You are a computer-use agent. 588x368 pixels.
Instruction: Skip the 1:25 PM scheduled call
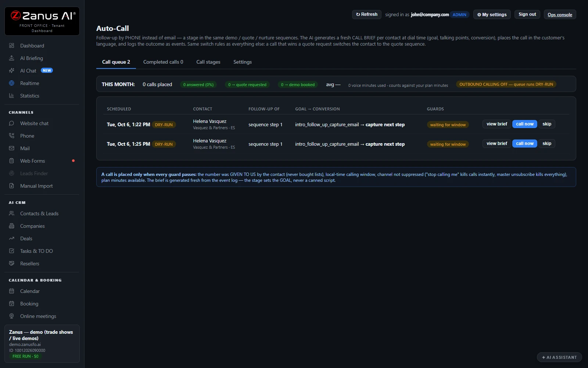tap(547, 144)
